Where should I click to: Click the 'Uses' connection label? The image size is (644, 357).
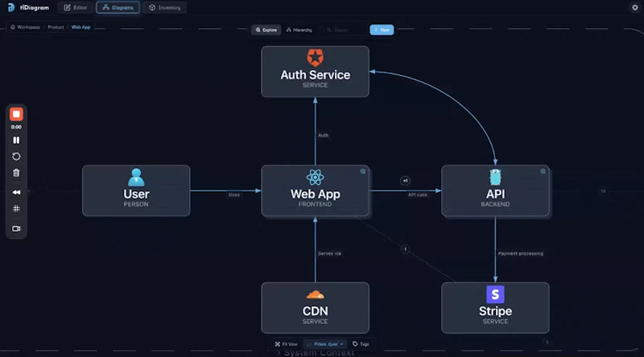[x=234, y=195]
